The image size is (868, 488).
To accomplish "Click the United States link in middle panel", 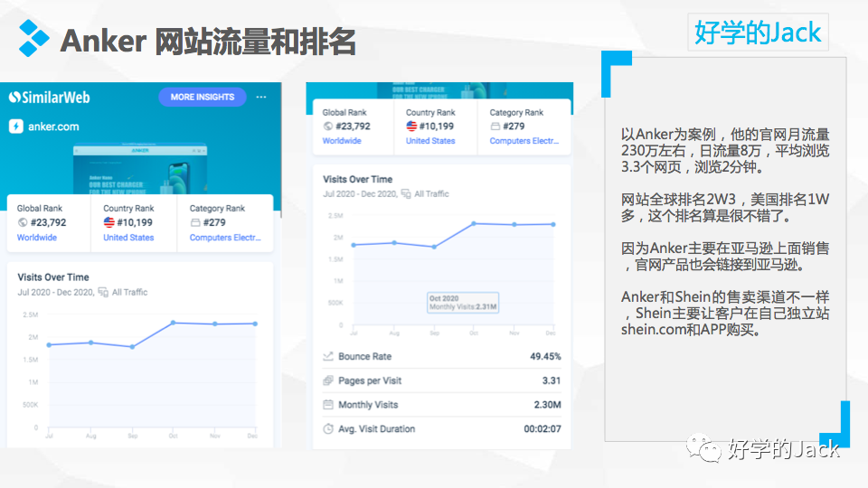I will click(430, 141).
